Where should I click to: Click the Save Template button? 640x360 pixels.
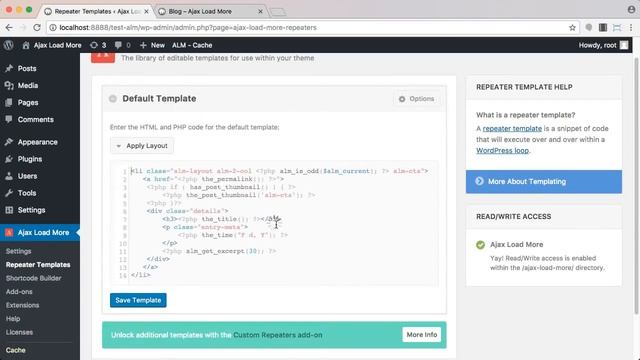(138, 300)
